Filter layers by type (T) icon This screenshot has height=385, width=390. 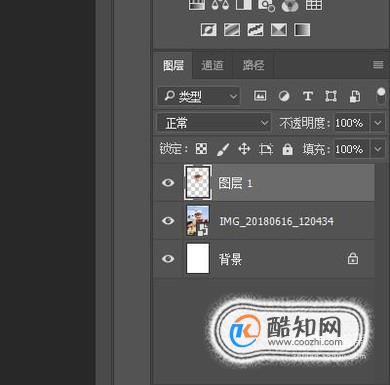(x=308, y=96)
